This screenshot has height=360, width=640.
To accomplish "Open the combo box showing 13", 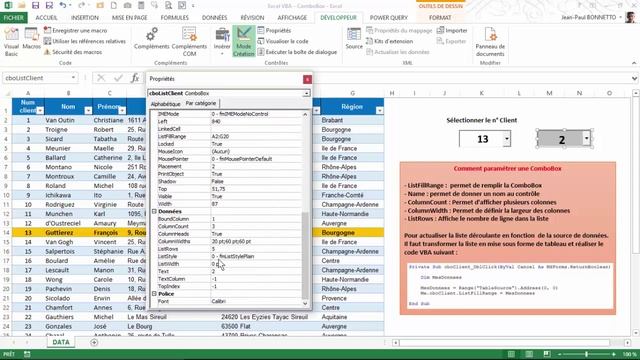I will (x=507, y=139).
